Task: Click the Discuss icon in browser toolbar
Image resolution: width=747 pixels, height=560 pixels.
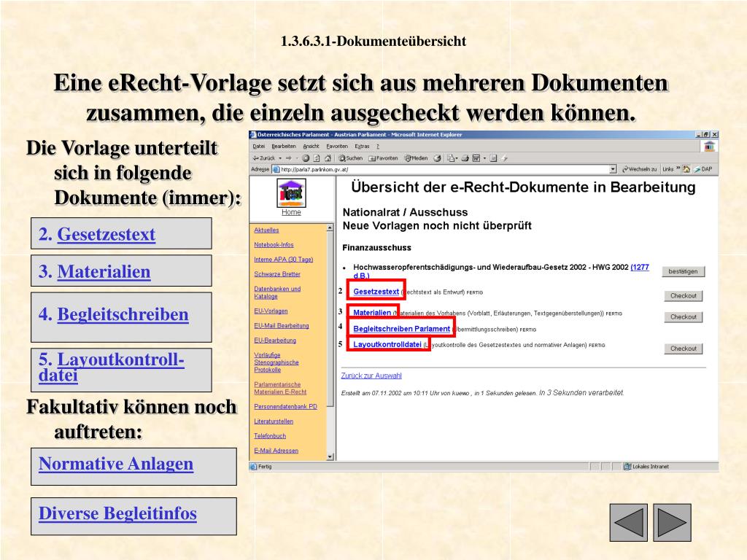Action: [x=494, y=158]
